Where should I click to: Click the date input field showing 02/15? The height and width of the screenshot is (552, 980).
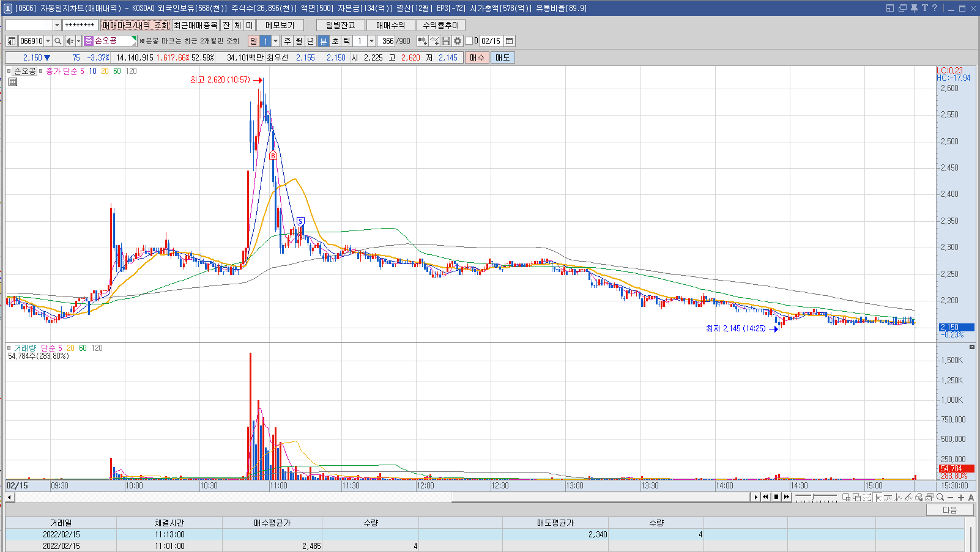[x=491, y=41]
